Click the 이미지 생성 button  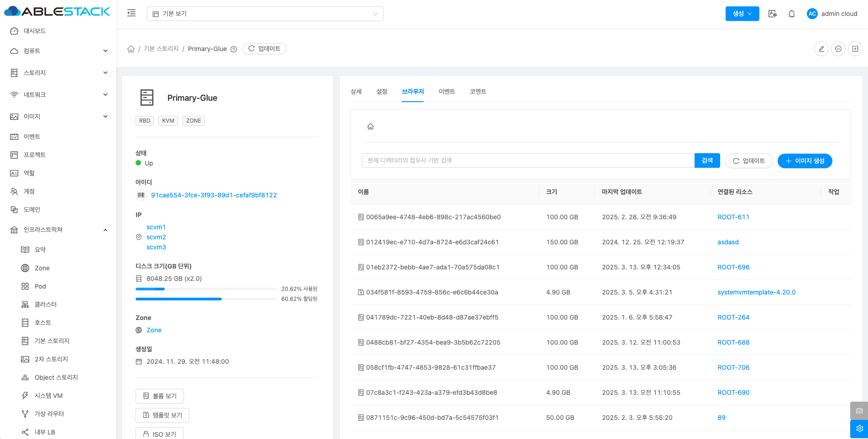(x=805, y=161)
